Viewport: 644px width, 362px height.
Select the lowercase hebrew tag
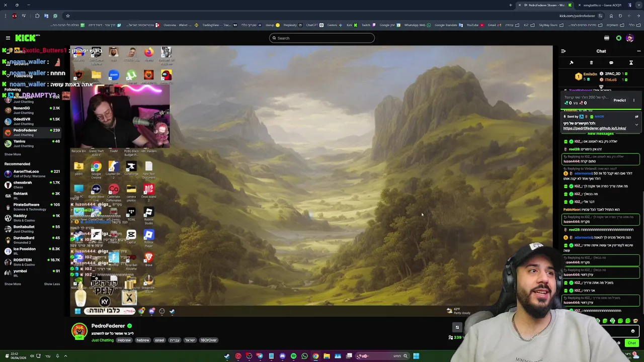pos(143,340)
